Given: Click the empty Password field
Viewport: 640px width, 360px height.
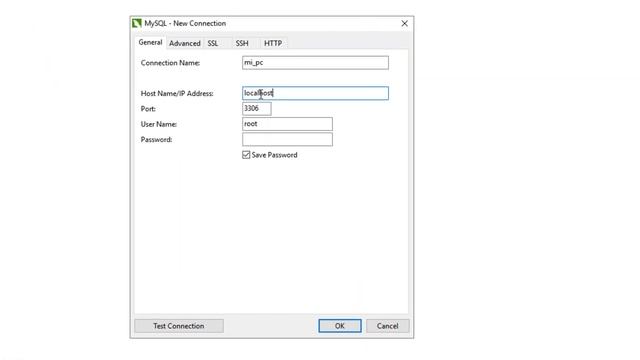Looking at the screenshot, I should click(287, 140).
